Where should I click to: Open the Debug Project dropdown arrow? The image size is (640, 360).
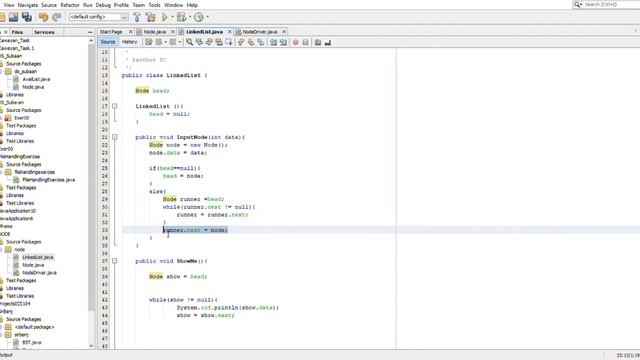190,17
